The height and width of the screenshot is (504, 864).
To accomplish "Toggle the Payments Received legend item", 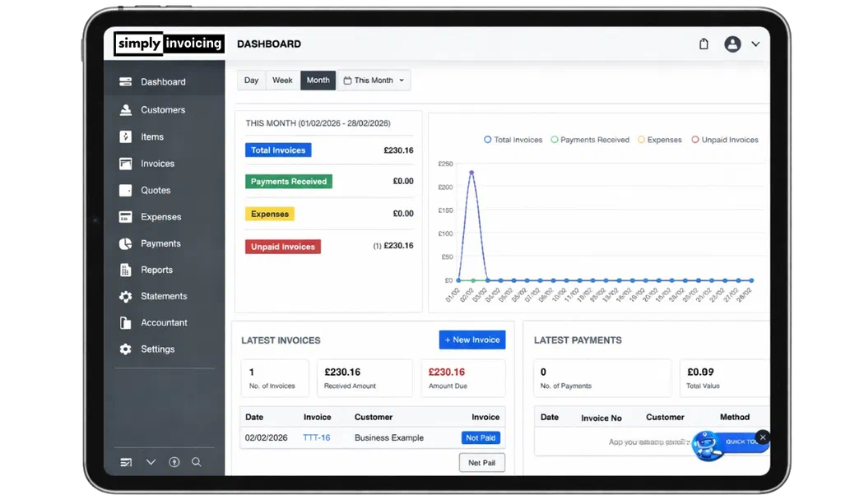I will pos(590,140).
